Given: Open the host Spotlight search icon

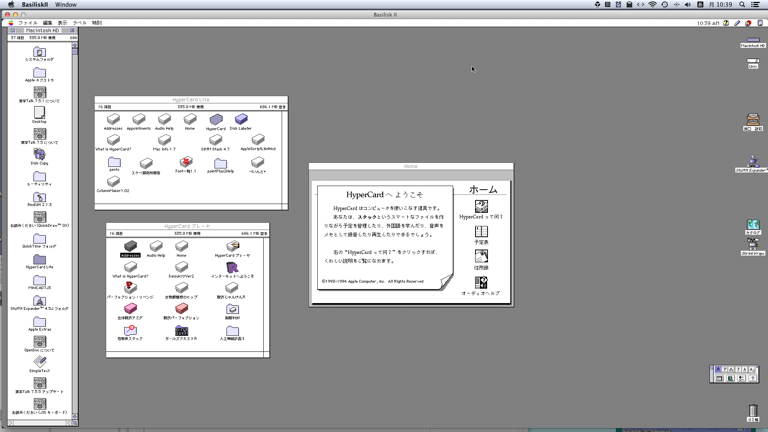Looking at the screenshot, I should coord(742,4).
